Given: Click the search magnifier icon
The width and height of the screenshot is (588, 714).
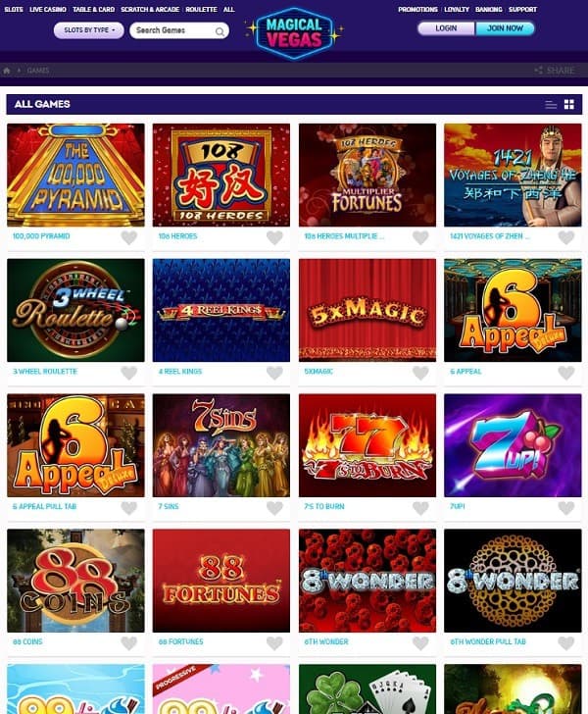Looking at the screenshot, I should 220,31.
